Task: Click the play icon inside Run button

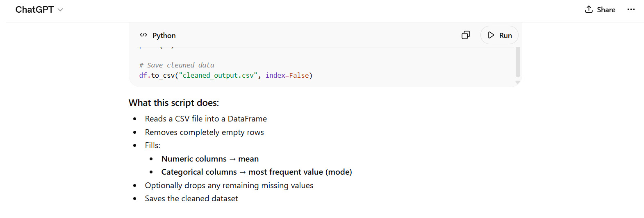Action: pyautogui.click(x=491, y=35)
